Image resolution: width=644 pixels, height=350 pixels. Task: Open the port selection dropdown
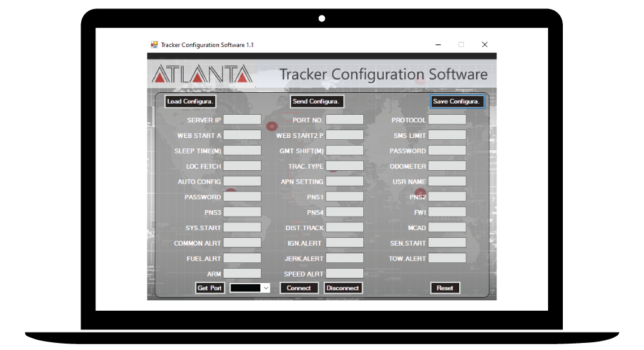pos(250,288)
